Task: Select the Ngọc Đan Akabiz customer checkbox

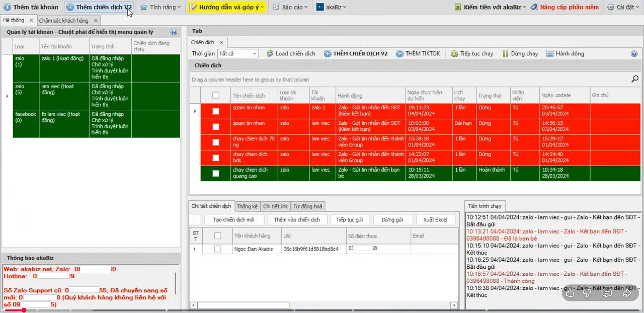Action: 218,249
